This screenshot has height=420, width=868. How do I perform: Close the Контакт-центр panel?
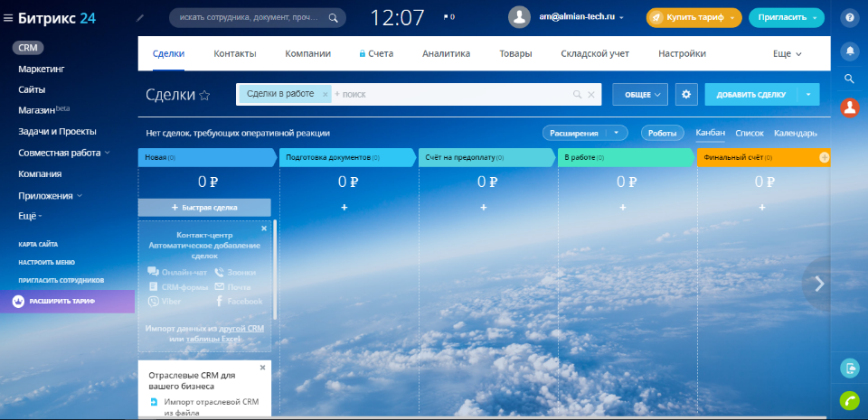pos(264,229)
